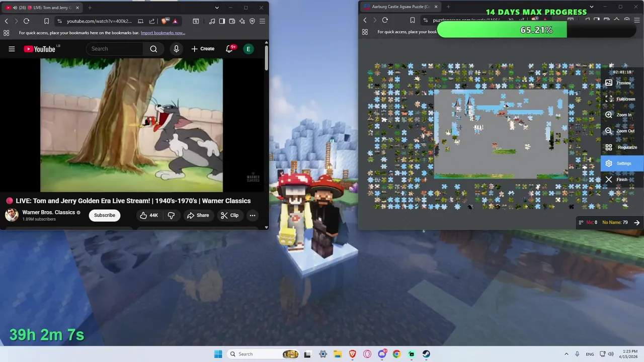Reload the YouTube browser page
The image size is (644, 362).
(26, 21)
